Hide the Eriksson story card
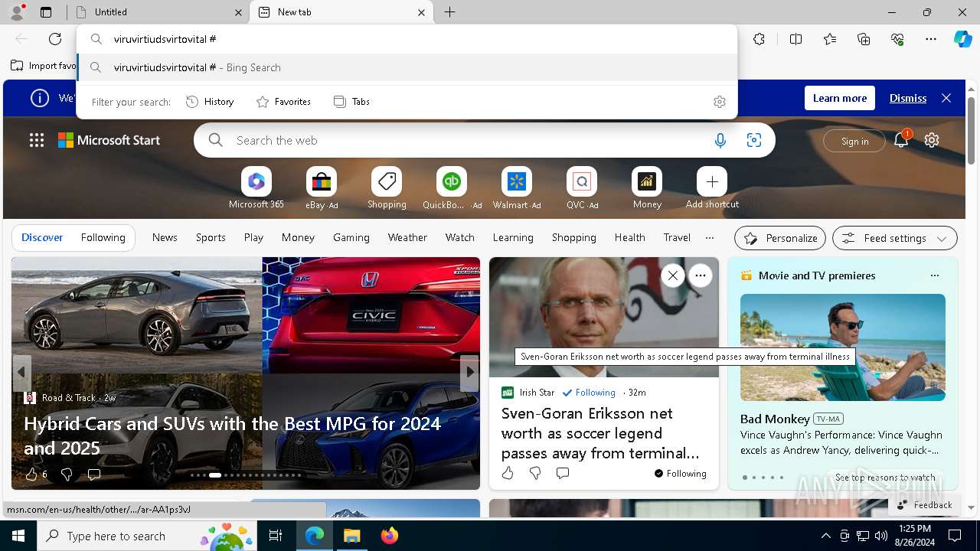980x551 pixels. tap(672, 275)
